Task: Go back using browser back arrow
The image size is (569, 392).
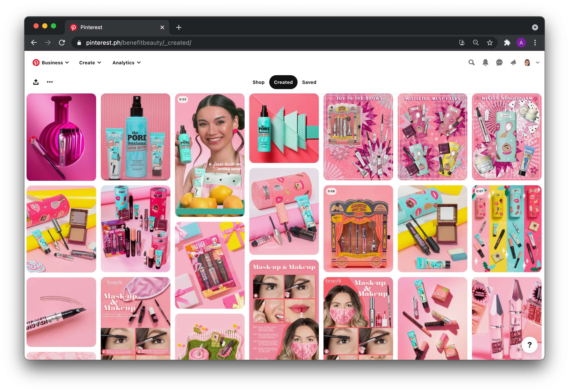Action: (x=34, y=43)
